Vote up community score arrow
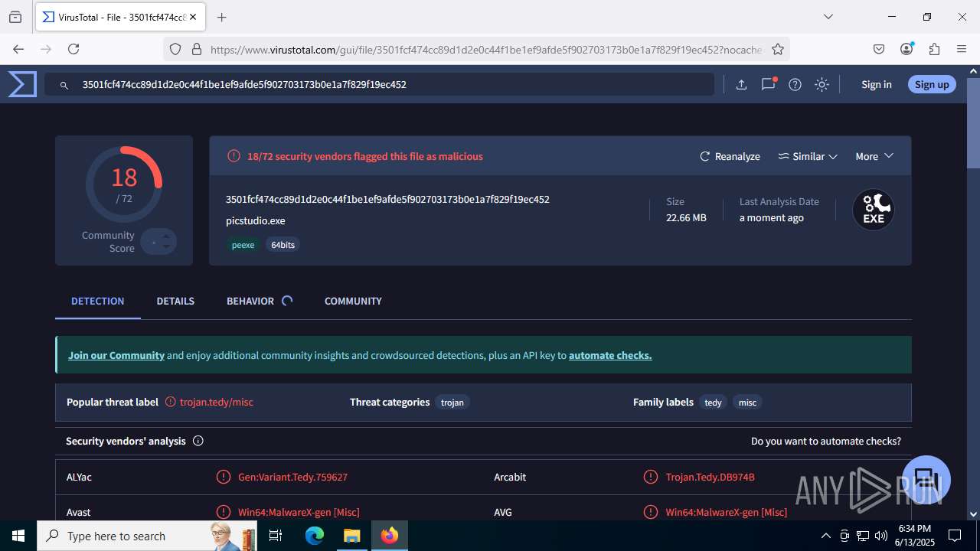 coord(166,236)
